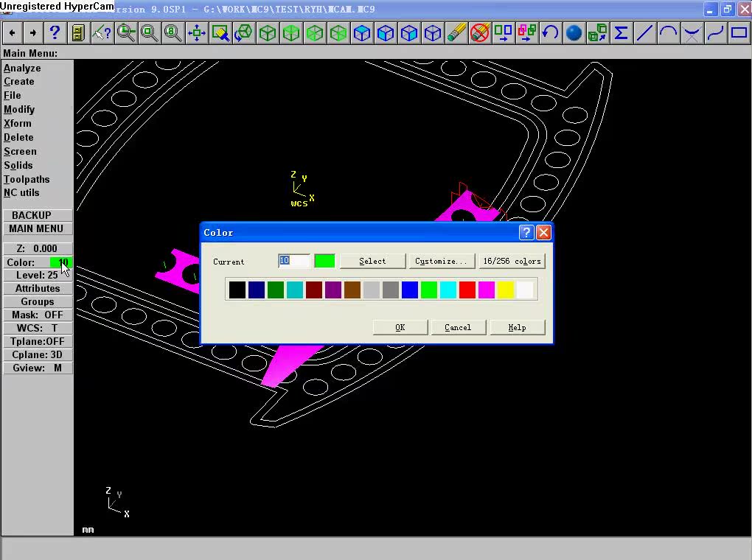Image resolution: width=752 pixels, height=560 pixels.
Task: Open the Solids menu
Action: click(18, 165)
